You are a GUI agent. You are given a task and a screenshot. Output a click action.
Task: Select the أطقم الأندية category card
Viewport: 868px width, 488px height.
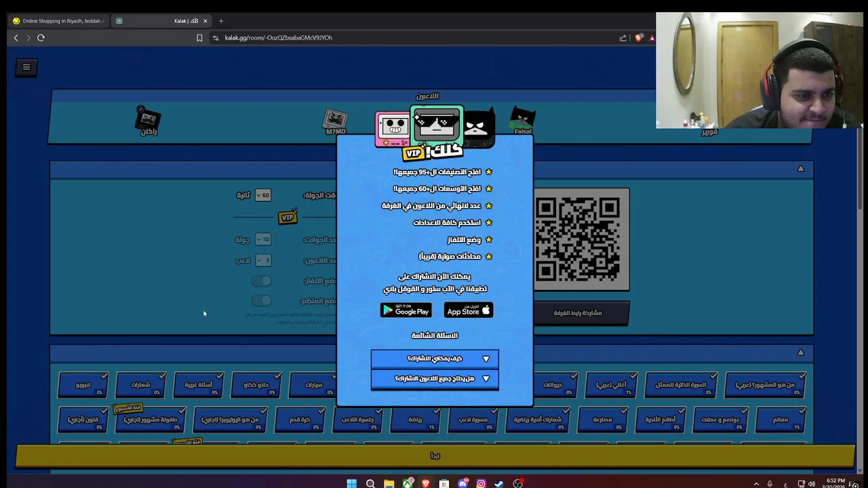tap(660, 419)
